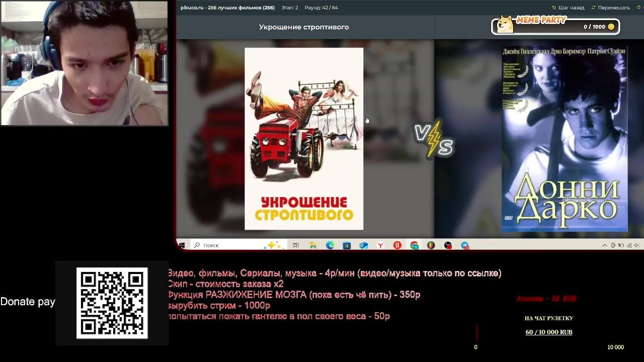Click the 'Раунд: 42 / 64' counter

[321, 8]
